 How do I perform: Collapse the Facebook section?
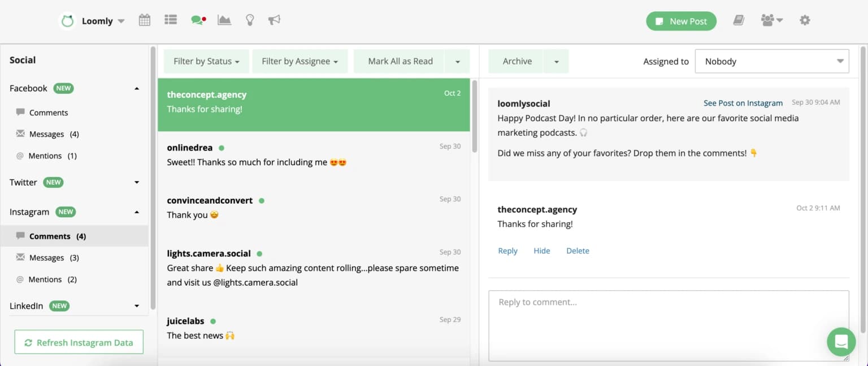click(x=136, y=88)
